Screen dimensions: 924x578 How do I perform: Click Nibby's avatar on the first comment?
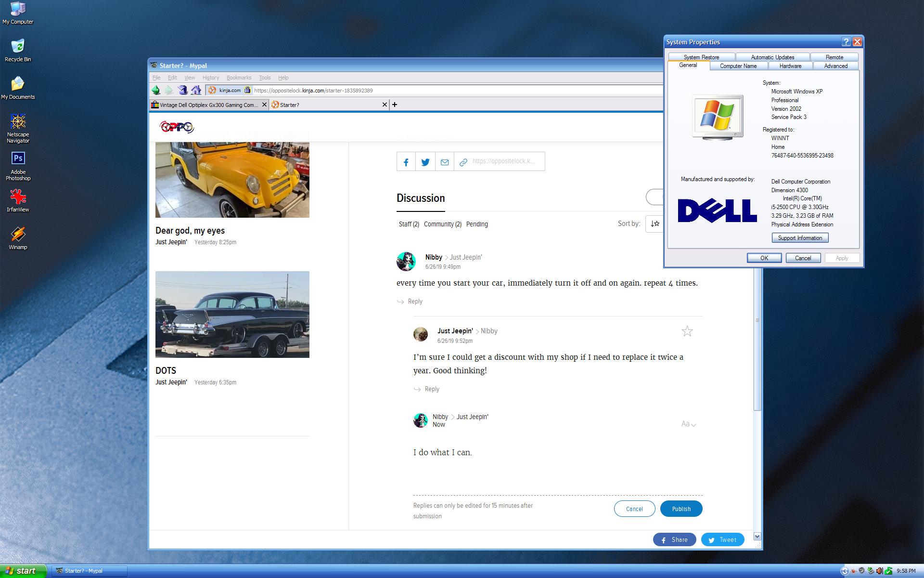click(406, 262)
